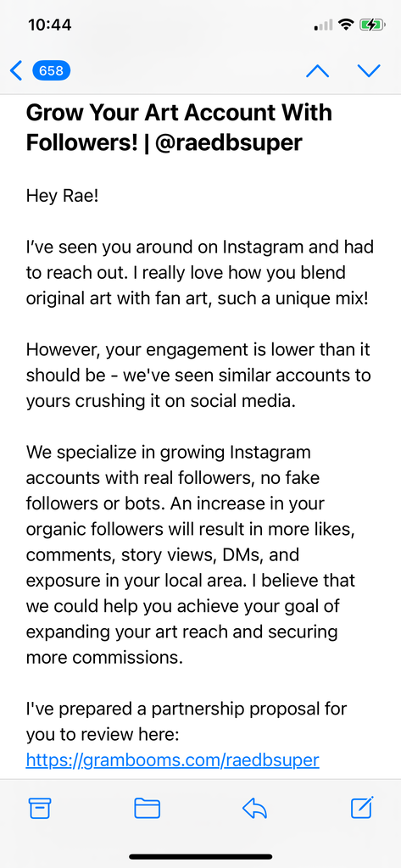Image resolution: width=401 pixels, height=868 pixels.
Task: Jump to previous message with up arrow
Action: pos(318,71)
